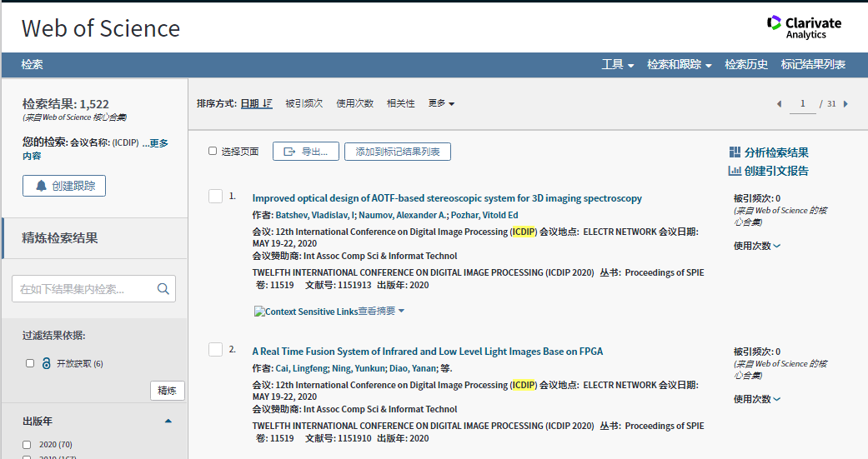The image size is (868, 459).
Task: Click the 精炼 button
Action: click(167, 391)
